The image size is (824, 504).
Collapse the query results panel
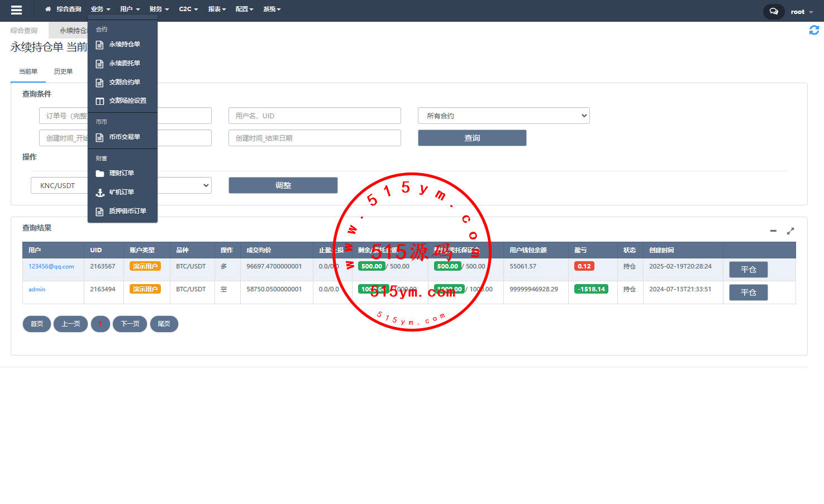click(773, 231)
